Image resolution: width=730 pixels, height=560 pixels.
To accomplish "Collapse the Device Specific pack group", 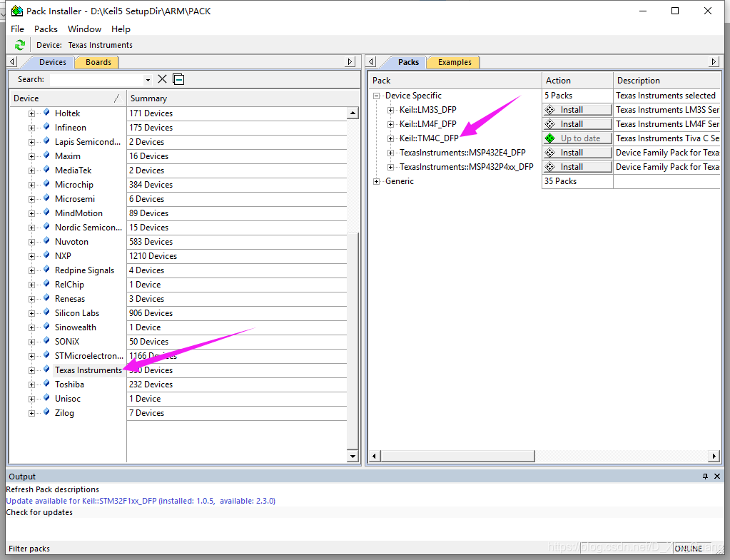I will [376, 96].
